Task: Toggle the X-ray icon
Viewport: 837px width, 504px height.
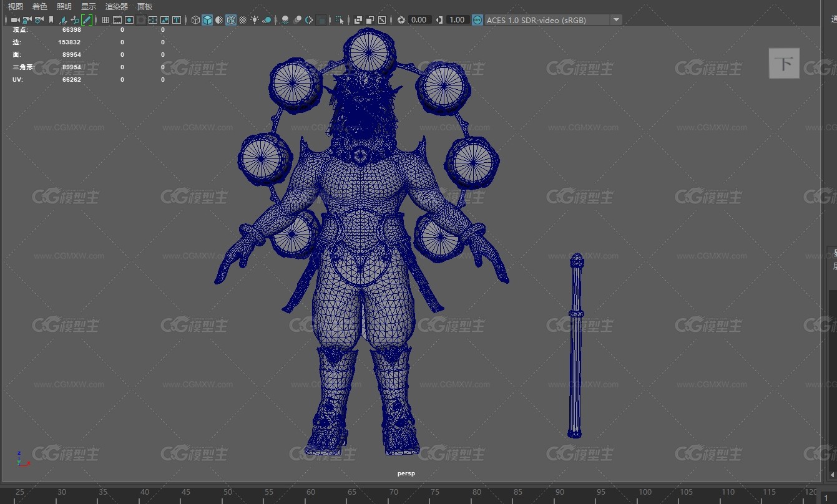Action: (x=358, y=20)
